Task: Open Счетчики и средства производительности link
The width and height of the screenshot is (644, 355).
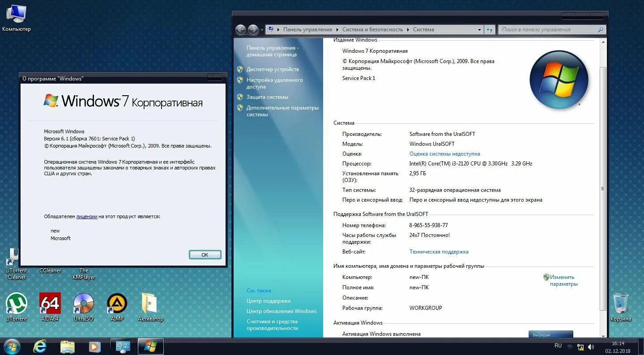Action: pos(272,325)
